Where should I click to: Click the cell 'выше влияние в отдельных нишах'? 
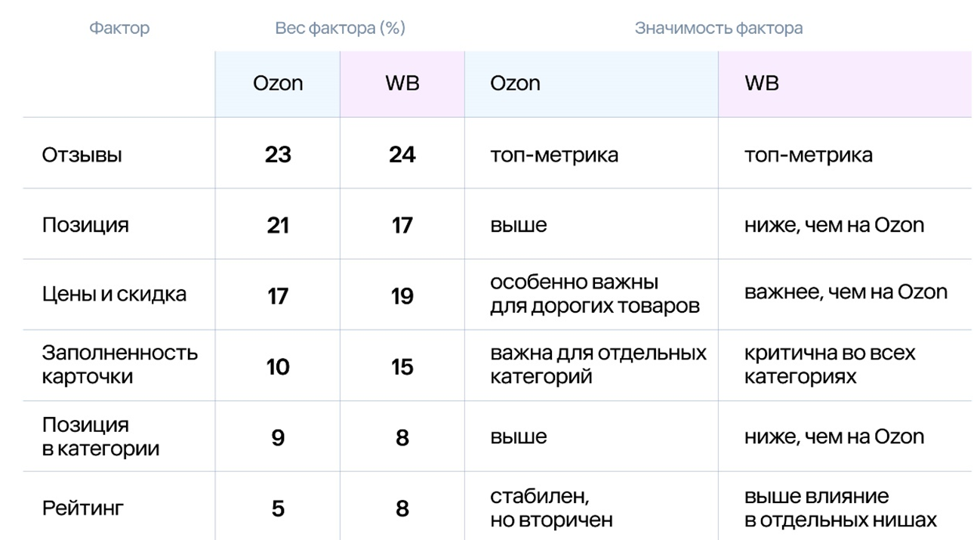840,508
